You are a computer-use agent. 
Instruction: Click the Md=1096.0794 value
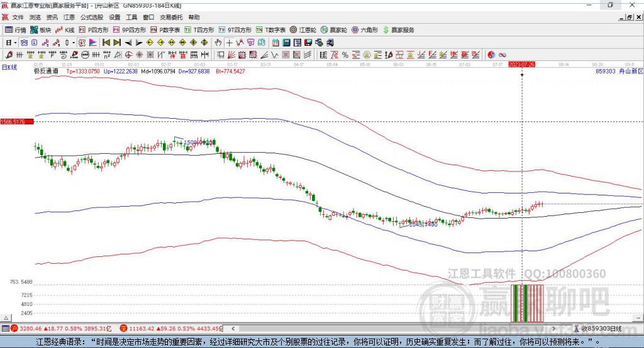[x=158, y=71]
